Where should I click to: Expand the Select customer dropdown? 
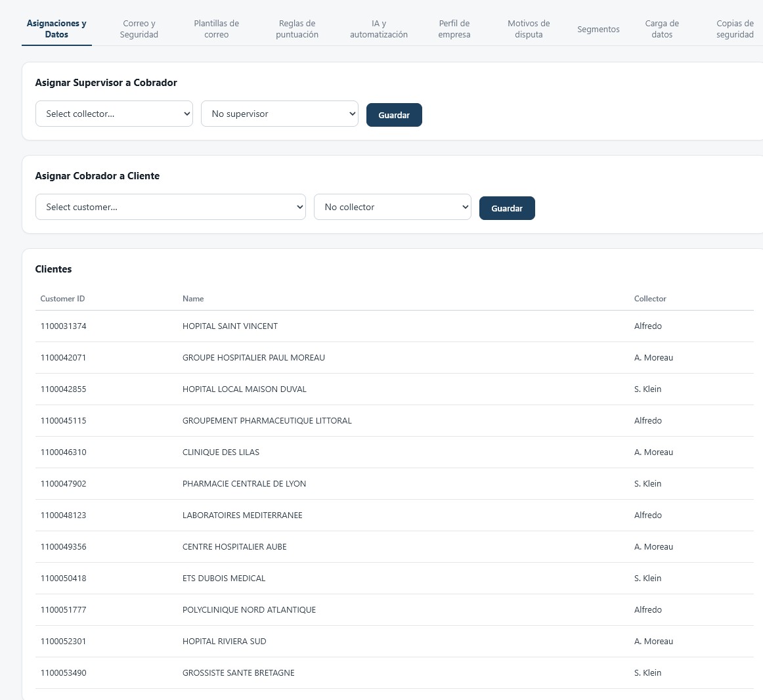pos(170,207)
